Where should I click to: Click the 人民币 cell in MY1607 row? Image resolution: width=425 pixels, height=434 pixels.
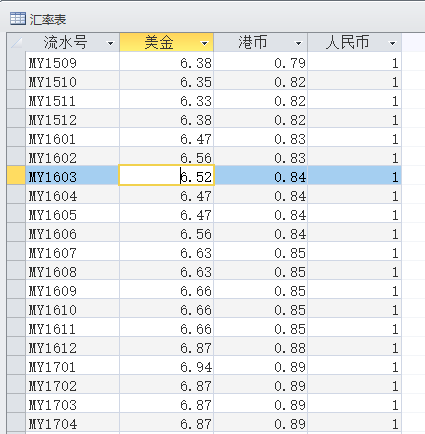tap(354, 252)
